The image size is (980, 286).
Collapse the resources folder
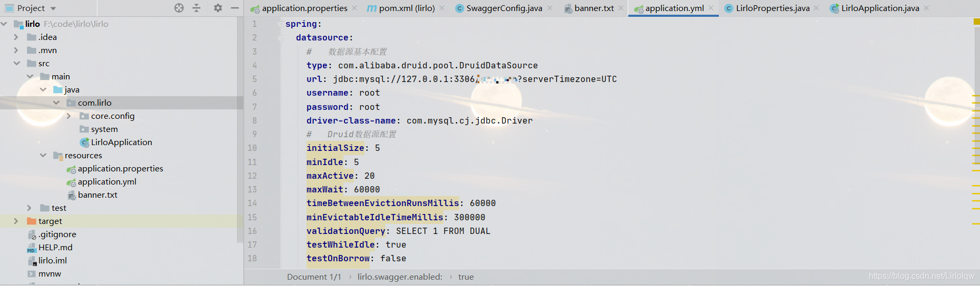pyautogui.click(x=43, y=155)
